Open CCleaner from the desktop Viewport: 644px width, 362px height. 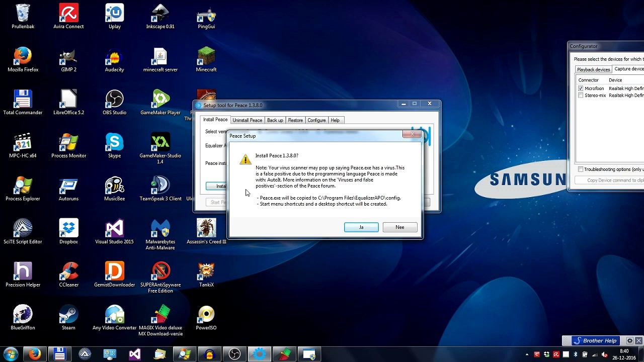click(x=68, y=271)
